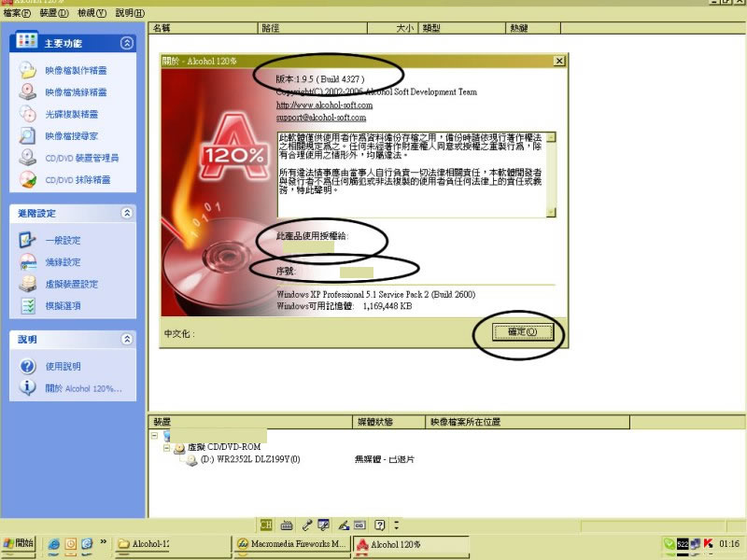Open the 開始 Start menu
747x560 pixels.
(x=19, y=543)
